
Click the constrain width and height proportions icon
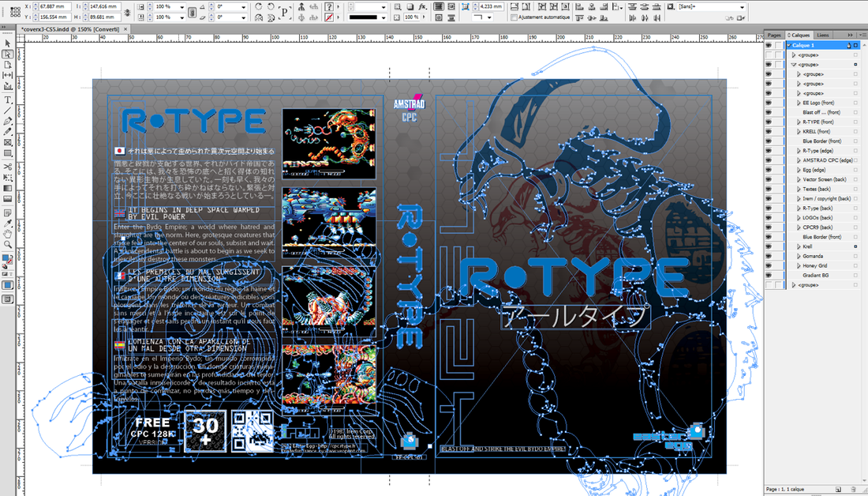(128, 12)
